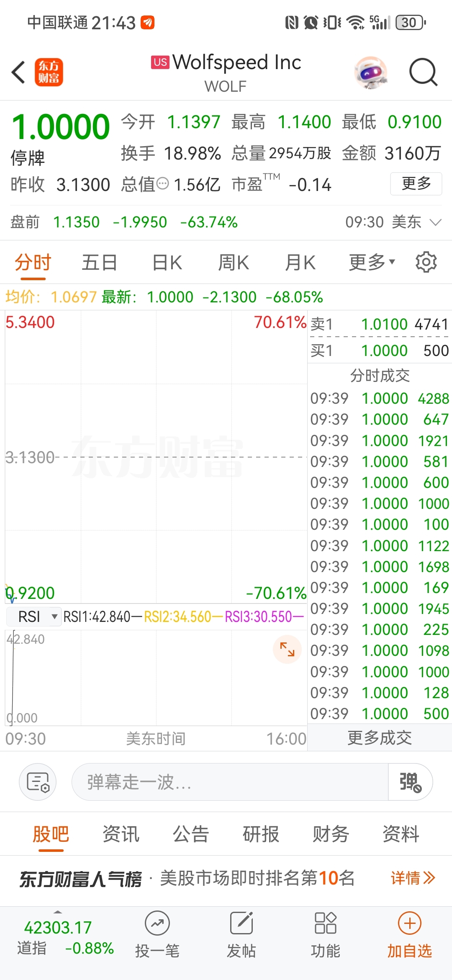Open the 资讯 tab
The image size is (452, 980).
pos(121,834)
